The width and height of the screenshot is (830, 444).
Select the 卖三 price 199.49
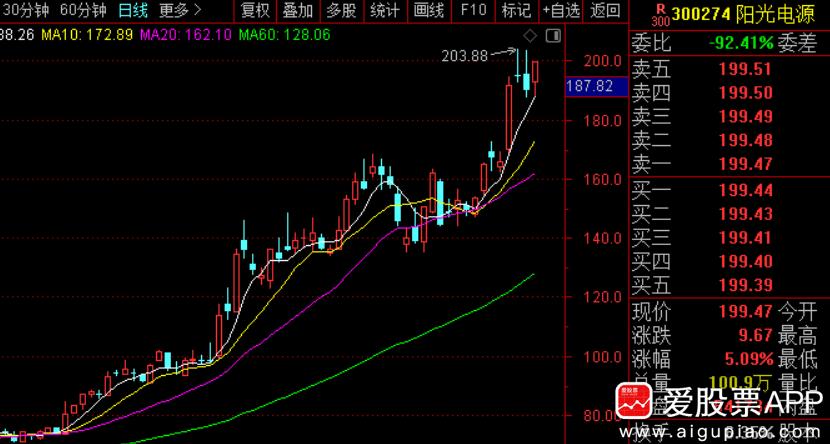click(746, 116)
